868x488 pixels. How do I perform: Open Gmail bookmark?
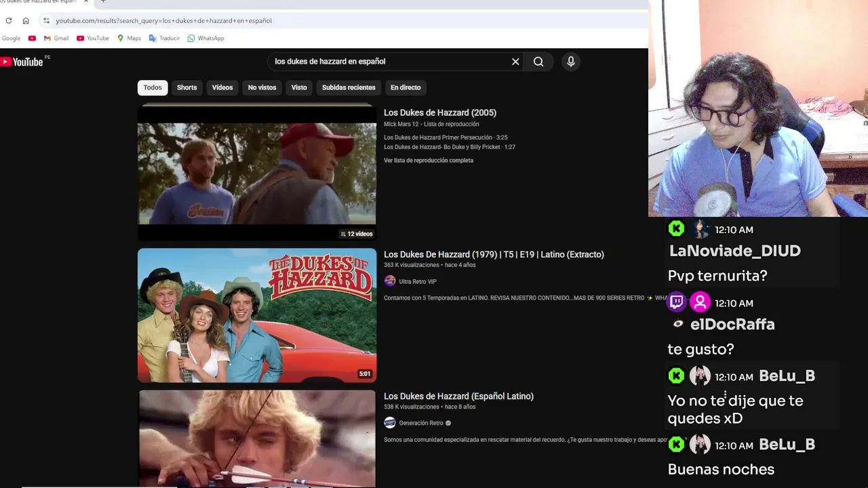[56, 38]
